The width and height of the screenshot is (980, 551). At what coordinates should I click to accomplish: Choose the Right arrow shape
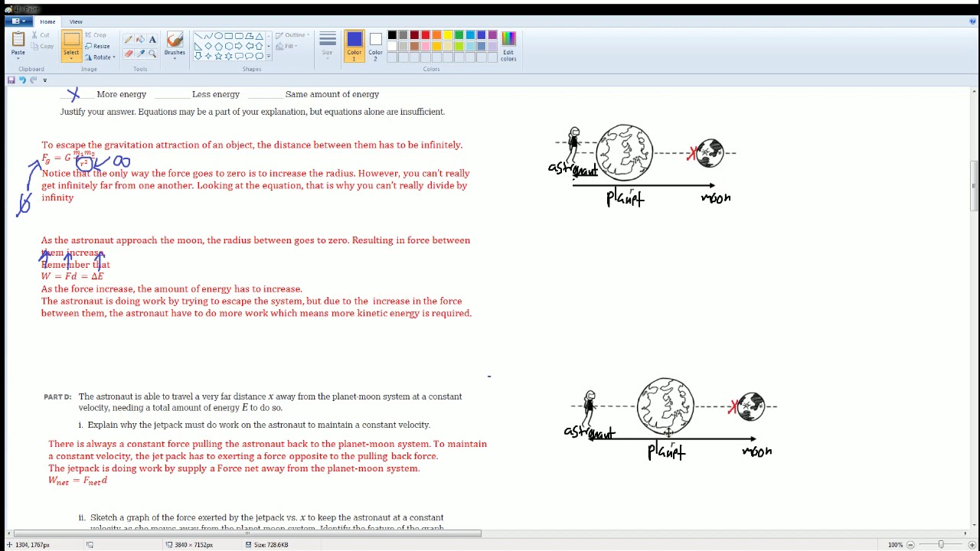239,46
